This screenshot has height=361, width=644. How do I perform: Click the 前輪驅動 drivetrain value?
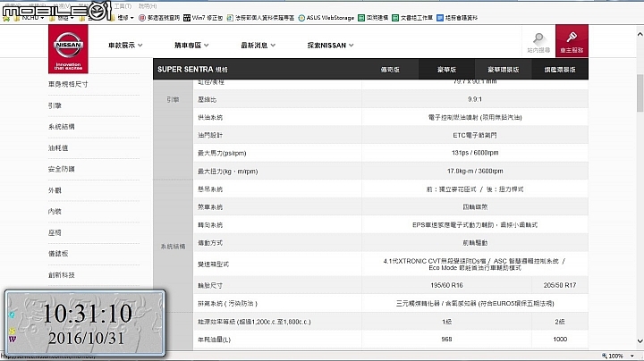pyautogui.click(x=475, y=243)
